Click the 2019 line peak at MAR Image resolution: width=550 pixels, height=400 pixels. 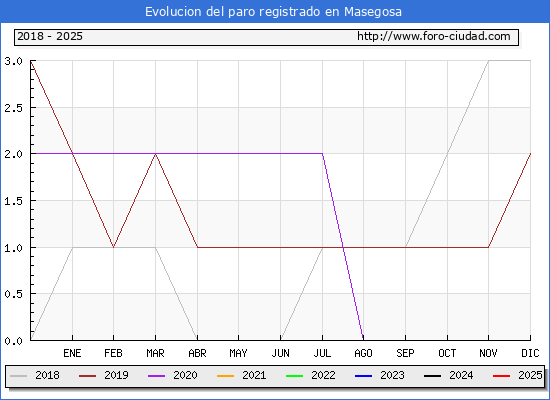point(155,154)
